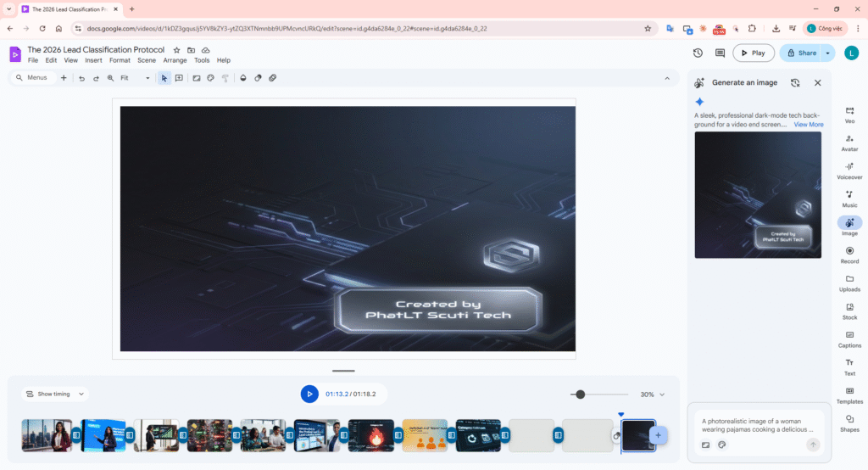The height and width of the screenshot is (470, 868).
Task: Open the Music sidebar panel
Action: click(849, 198)
